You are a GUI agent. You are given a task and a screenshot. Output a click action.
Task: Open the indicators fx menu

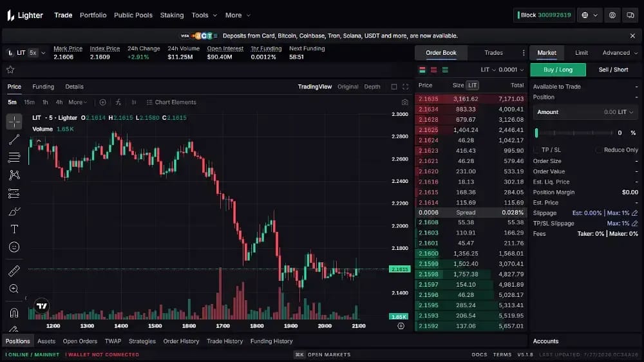click(118, 102)
